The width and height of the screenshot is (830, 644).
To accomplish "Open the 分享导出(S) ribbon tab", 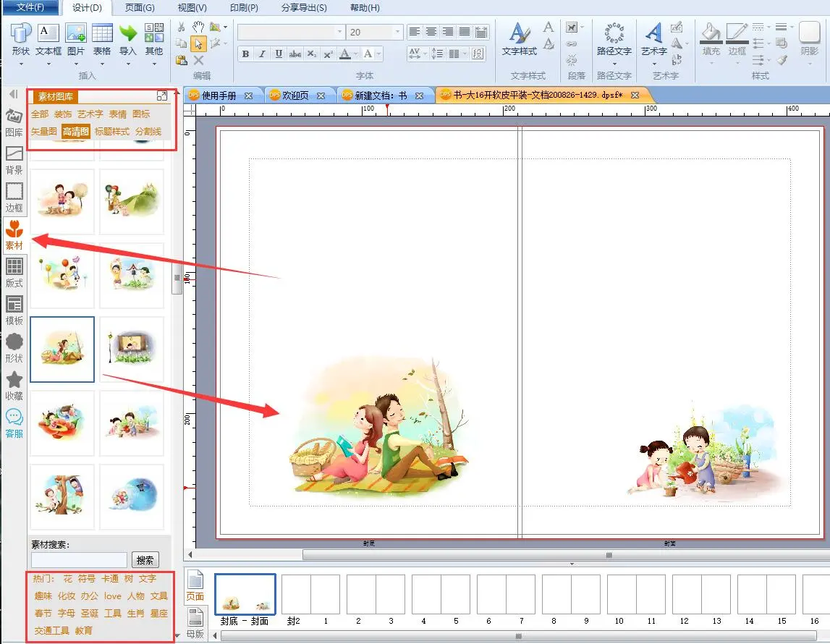I will [x=304, y=8].
